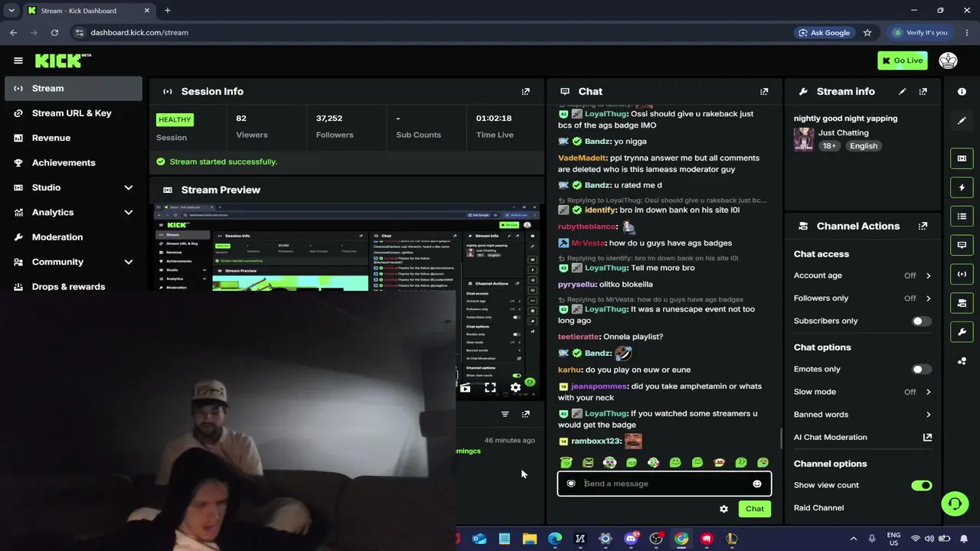Image resolution: width=980 pixels, height=551 pixels.
Task: Open Followers only chat access options
Action: point(863,298)
